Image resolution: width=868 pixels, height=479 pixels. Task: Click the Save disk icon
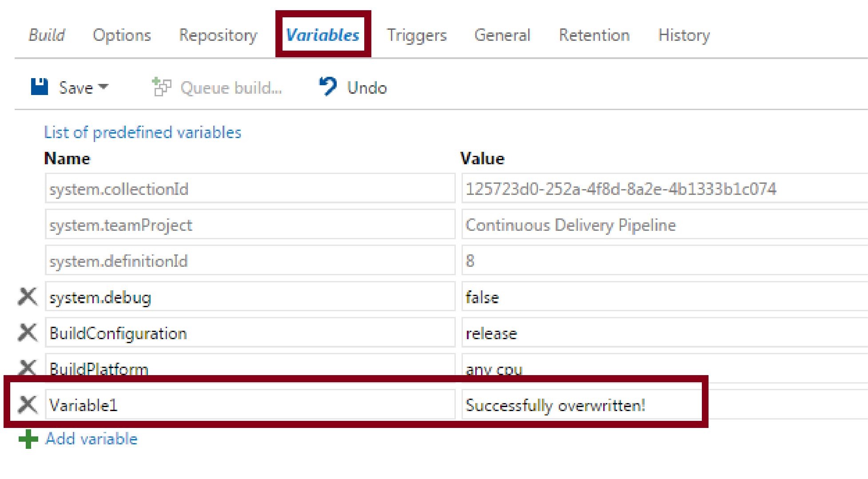coord(39,87)
